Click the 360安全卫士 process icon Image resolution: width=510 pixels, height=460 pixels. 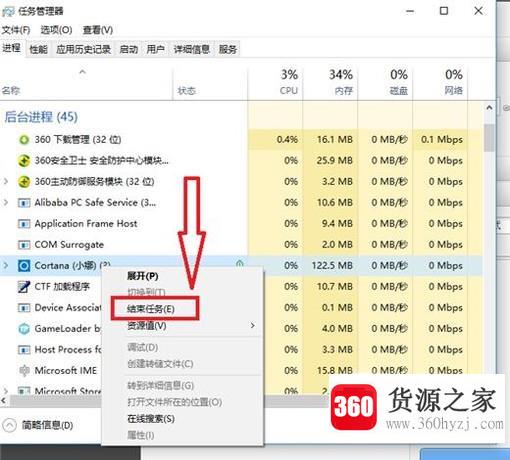coord(24,161)
